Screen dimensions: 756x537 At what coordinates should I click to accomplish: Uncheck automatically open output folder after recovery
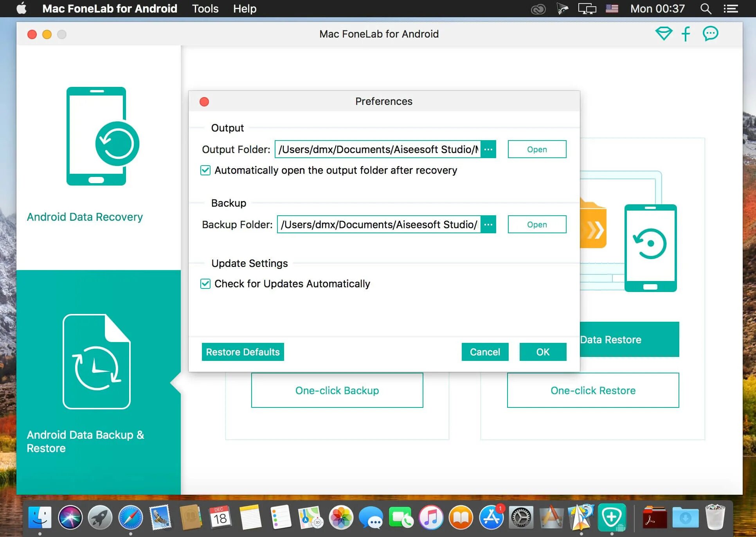point(205,170)
